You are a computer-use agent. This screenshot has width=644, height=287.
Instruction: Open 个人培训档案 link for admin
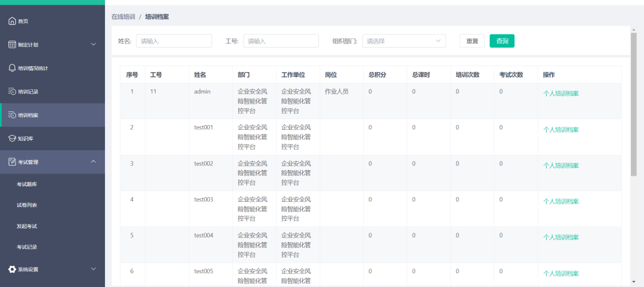pos(561,93)
